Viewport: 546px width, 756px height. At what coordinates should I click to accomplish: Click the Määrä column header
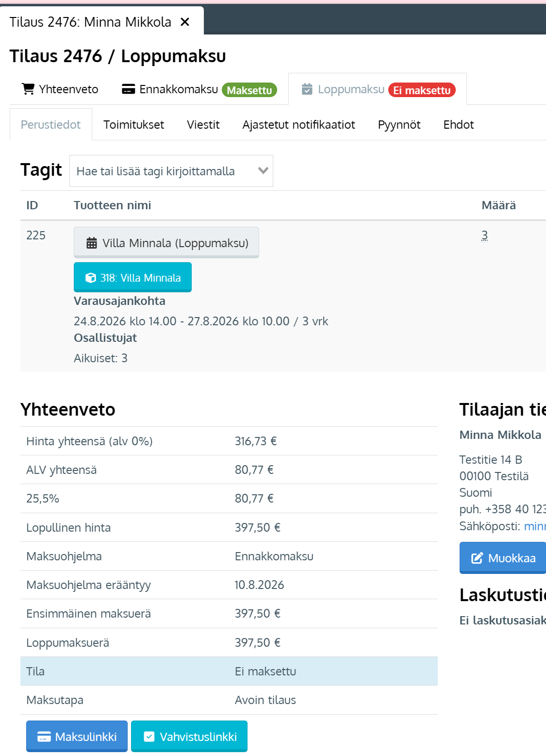pos(498,205)
